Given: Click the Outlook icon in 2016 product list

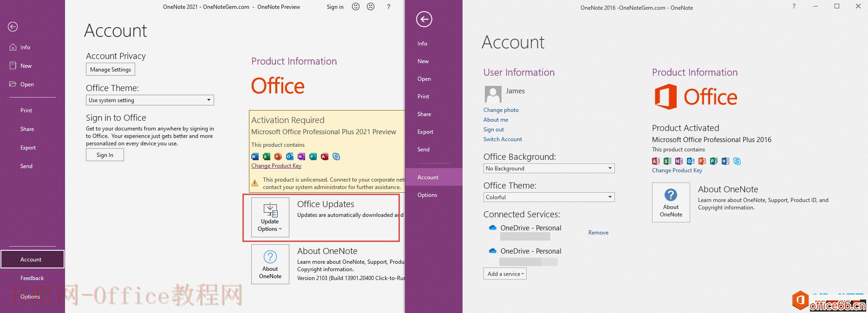Looking at the screenshot, I should (691, 161).
